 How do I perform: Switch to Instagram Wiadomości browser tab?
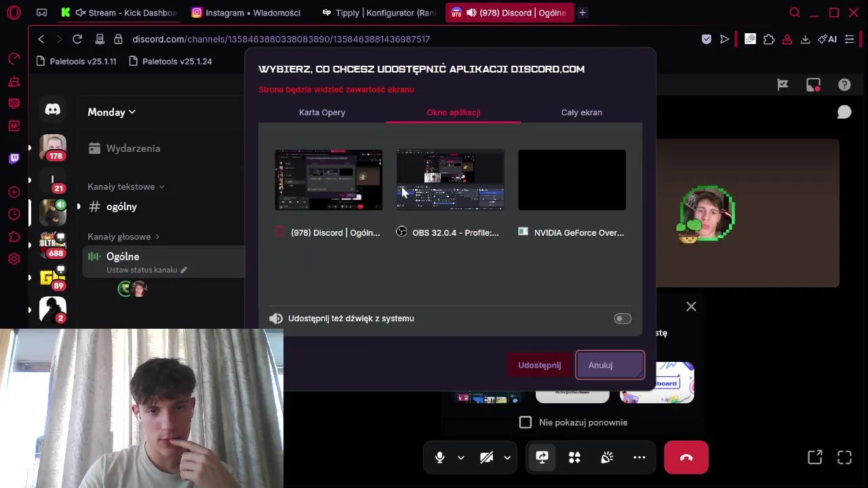pos(246,13)
